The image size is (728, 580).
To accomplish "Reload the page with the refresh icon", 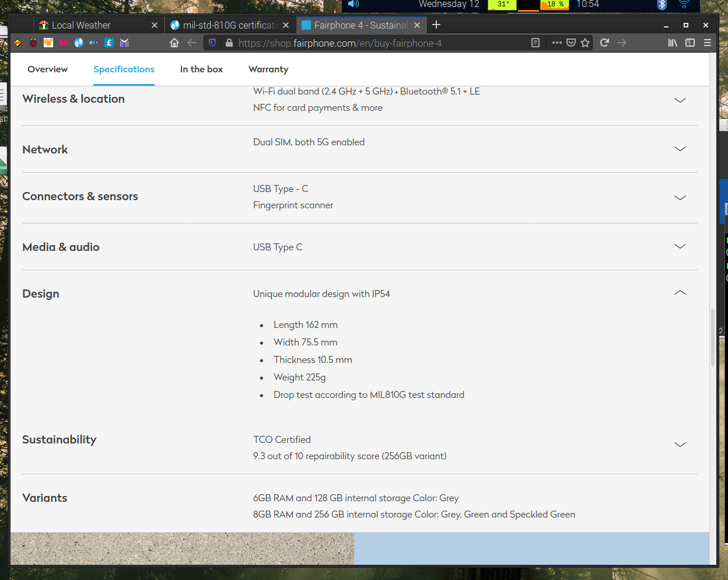I will (604, 43).
